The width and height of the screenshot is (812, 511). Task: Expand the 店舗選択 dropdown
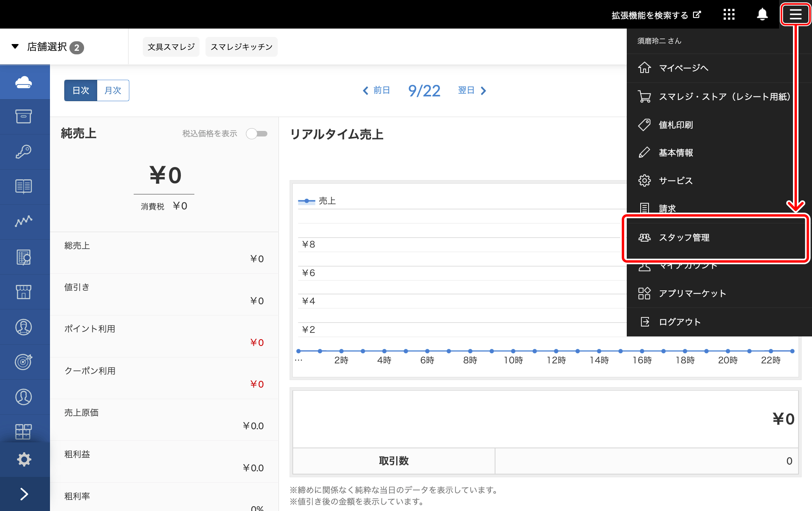click(x=48, y=47)
